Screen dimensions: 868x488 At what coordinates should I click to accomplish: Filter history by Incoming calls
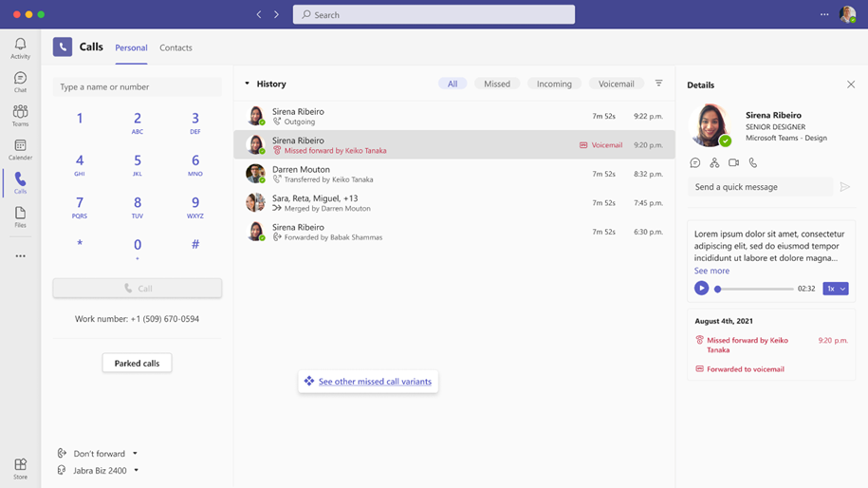click(x=554, y=84)
